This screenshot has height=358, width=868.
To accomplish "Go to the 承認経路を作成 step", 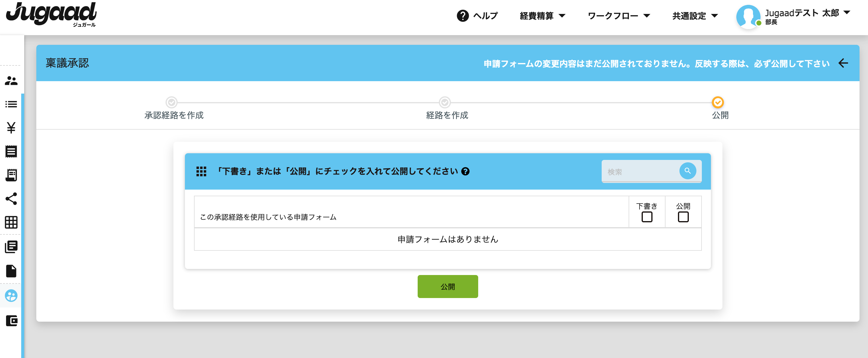I will 174,115.
